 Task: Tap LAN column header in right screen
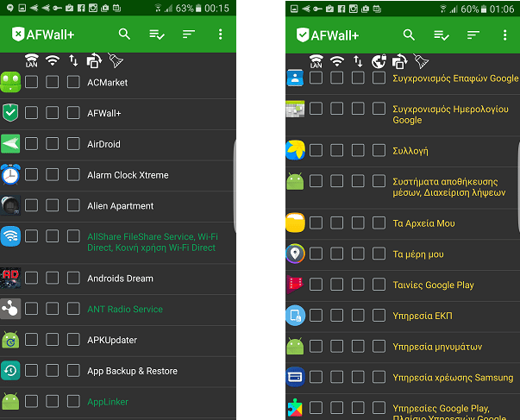pyautogui.click(x=316, y=61)
